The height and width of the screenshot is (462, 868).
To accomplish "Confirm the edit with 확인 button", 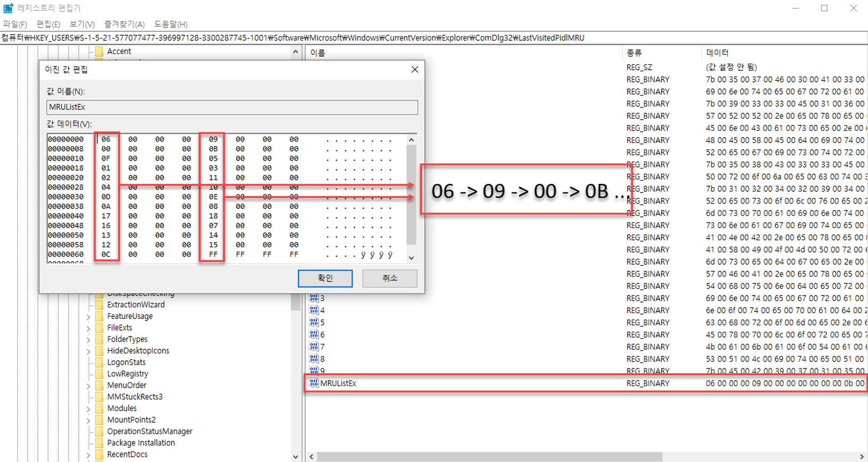I will (325, 278).
